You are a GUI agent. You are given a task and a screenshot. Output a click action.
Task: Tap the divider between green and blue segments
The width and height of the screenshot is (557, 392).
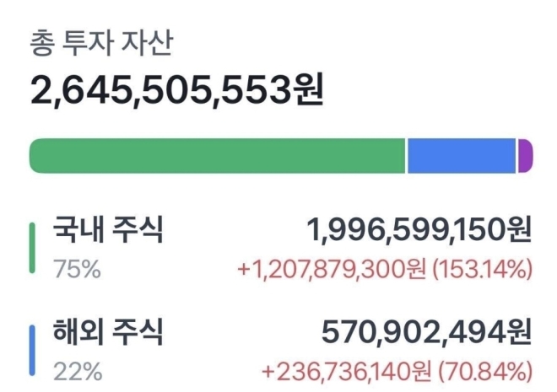407,156
